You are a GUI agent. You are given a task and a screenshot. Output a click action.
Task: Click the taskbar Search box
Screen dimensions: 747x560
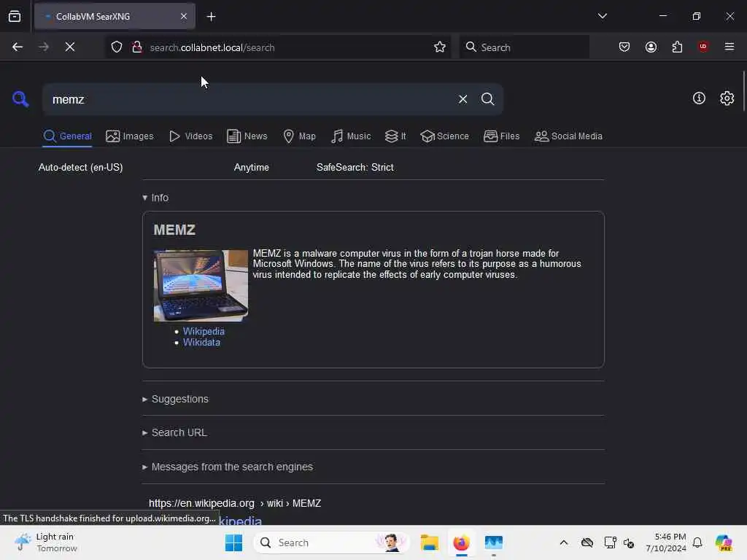point(331,542)
